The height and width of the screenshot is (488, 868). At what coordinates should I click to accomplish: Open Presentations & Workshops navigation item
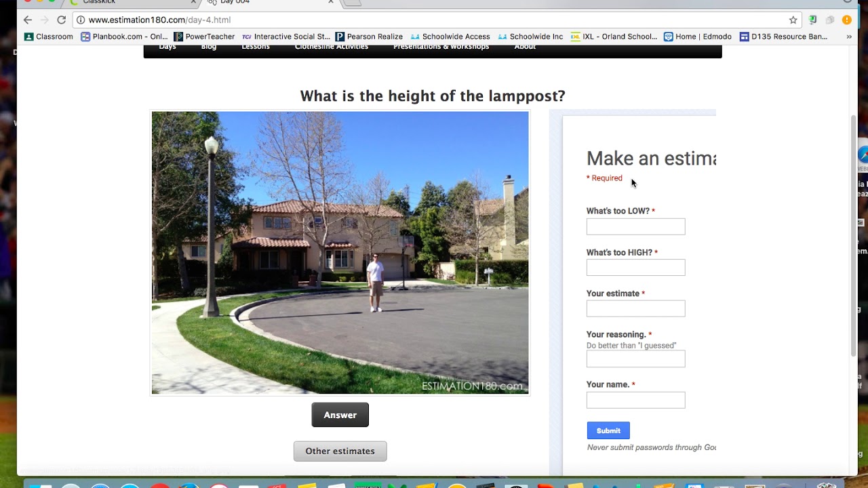point(441,47)
